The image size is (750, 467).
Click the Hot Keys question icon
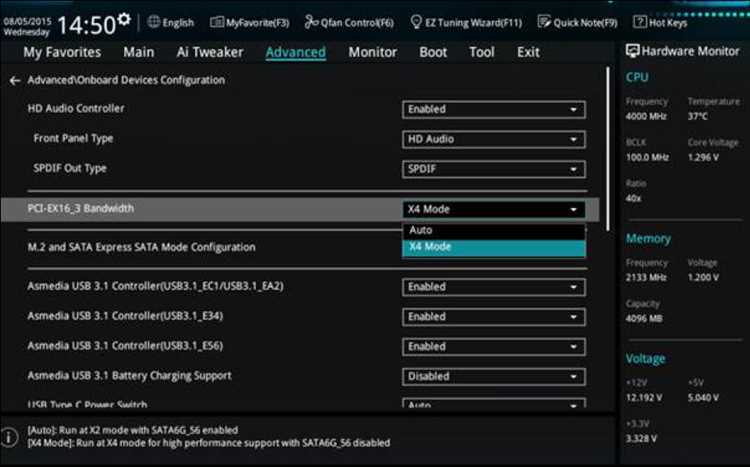640,22
